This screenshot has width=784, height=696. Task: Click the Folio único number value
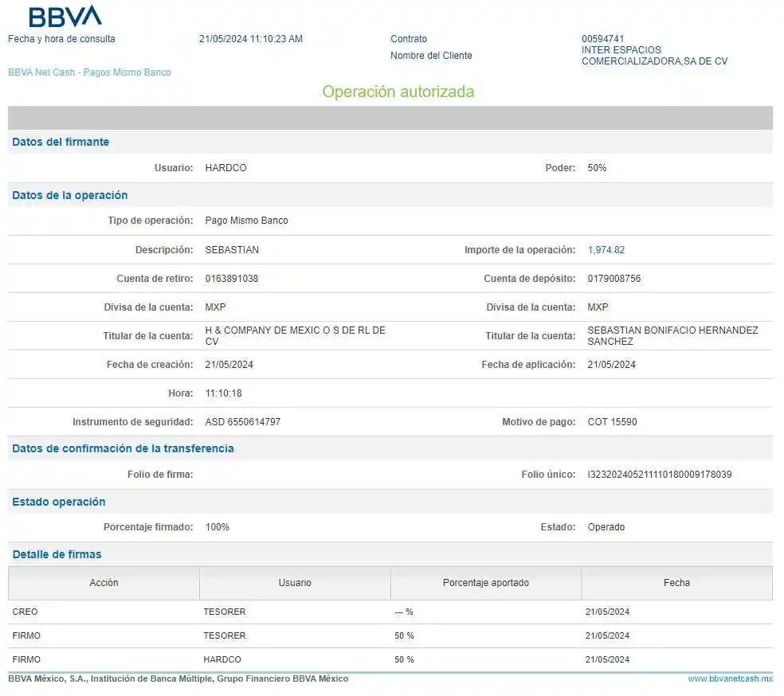659,475
